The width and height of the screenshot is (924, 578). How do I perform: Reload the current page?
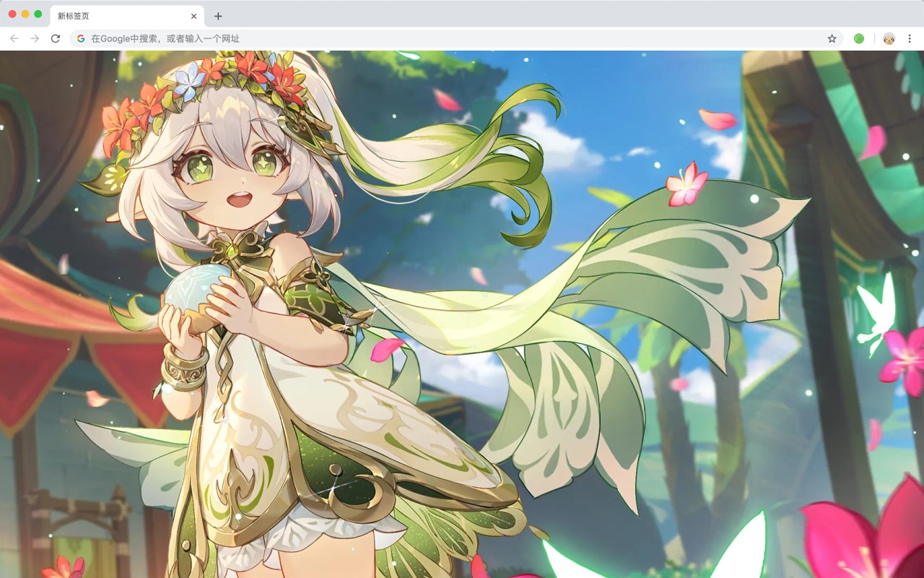tap(56, 38)
